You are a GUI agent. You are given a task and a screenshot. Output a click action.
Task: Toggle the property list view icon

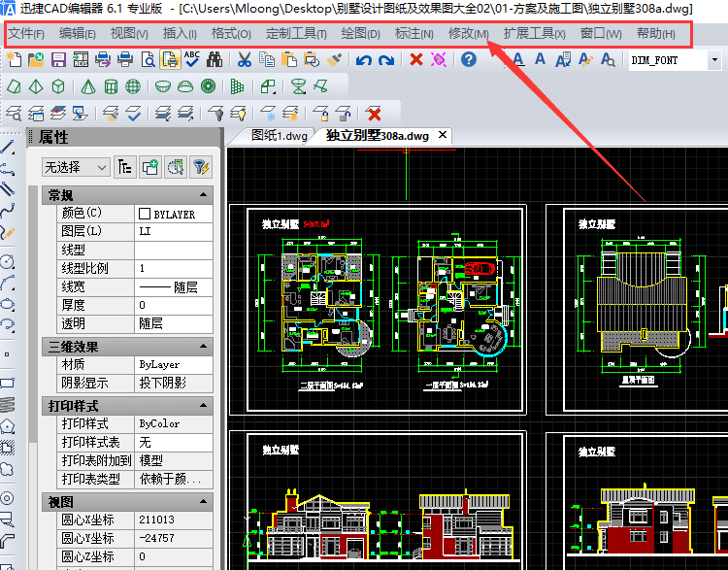coord(124,167)
